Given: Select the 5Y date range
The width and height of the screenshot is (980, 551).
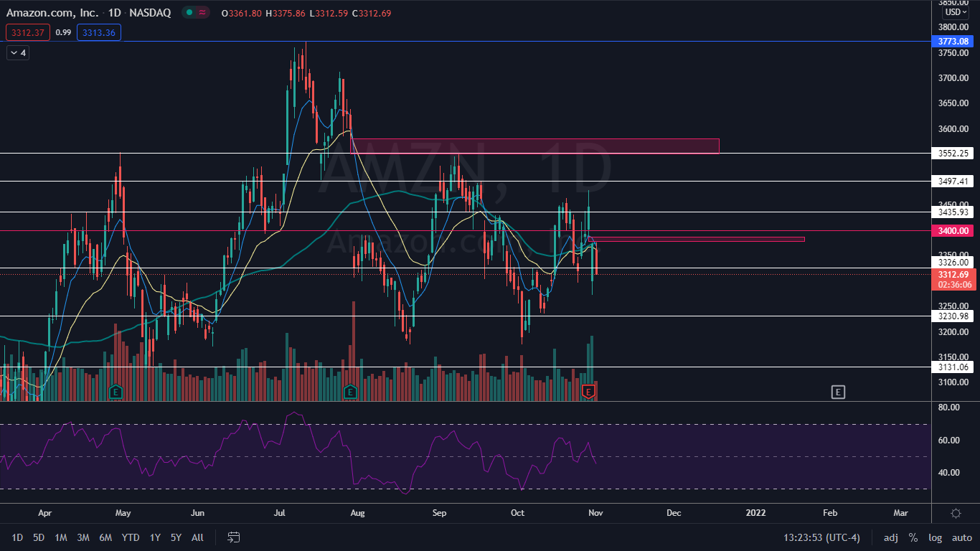Looking at the screenshot, I should coord(176,537).
